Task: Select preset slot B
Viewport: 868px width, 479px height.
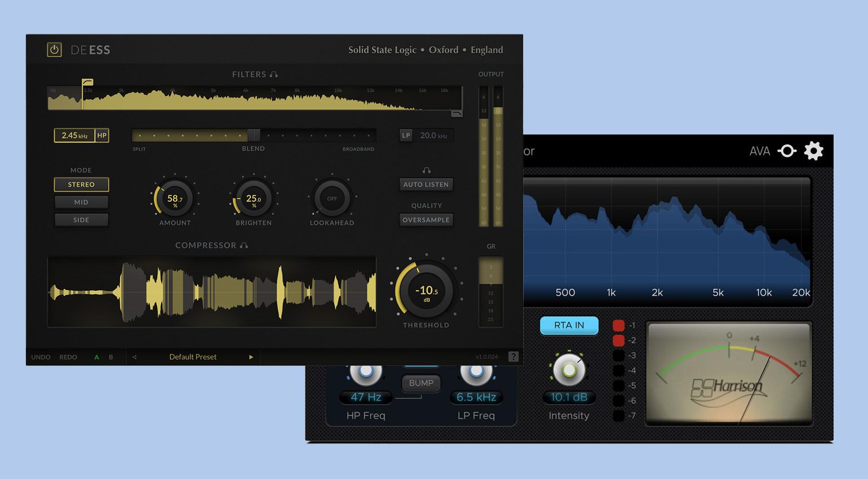Action: (111, 357)
